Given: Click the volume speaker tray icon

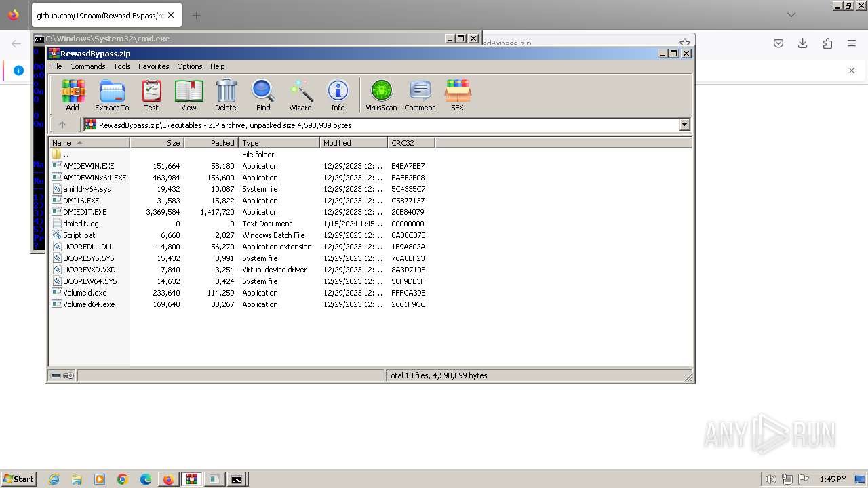Looking at the screenshot, I should coord(770,479).
